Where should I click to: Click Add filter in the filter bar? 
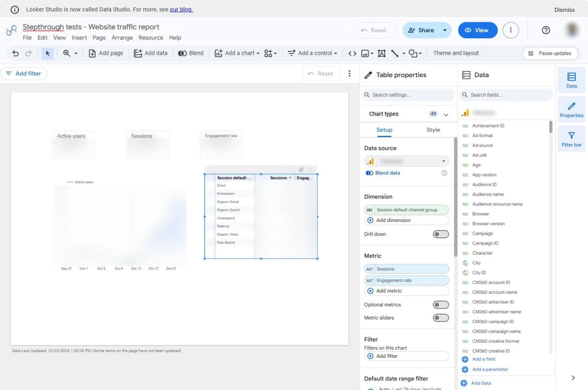pos(24,74)
